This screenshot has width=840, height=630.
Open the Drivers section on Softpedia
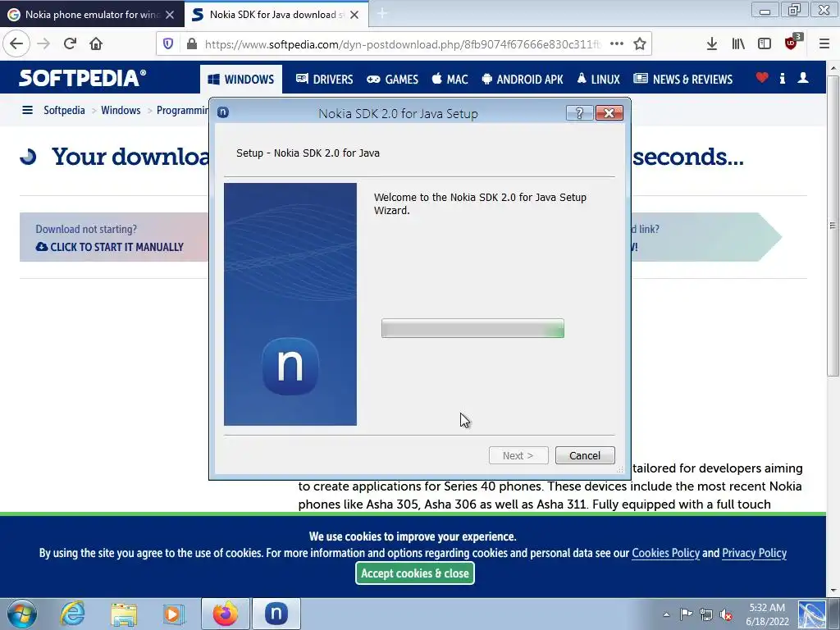(324, 80)
